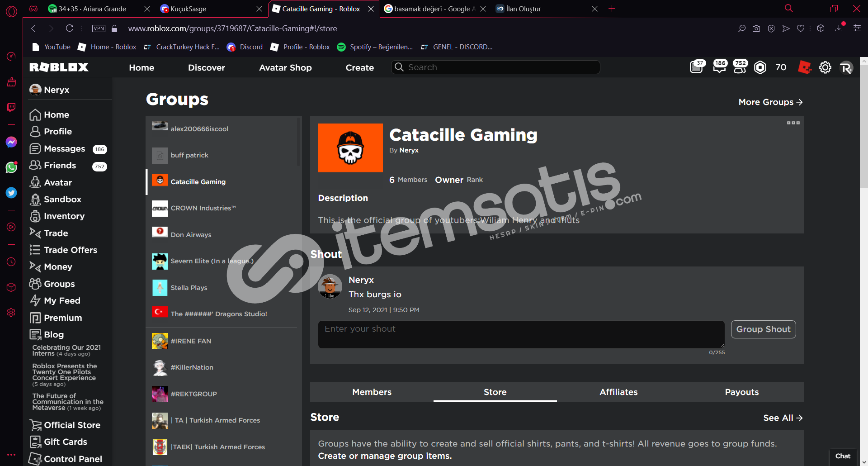Go back to the previous page
This screenshot has height=466, width=868.
33,29
